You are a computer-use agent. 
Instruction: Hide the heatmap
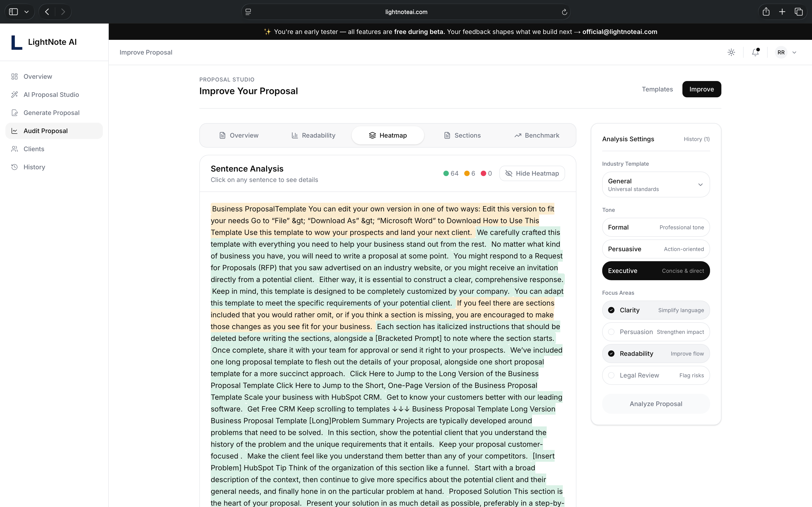coord(532,173)
